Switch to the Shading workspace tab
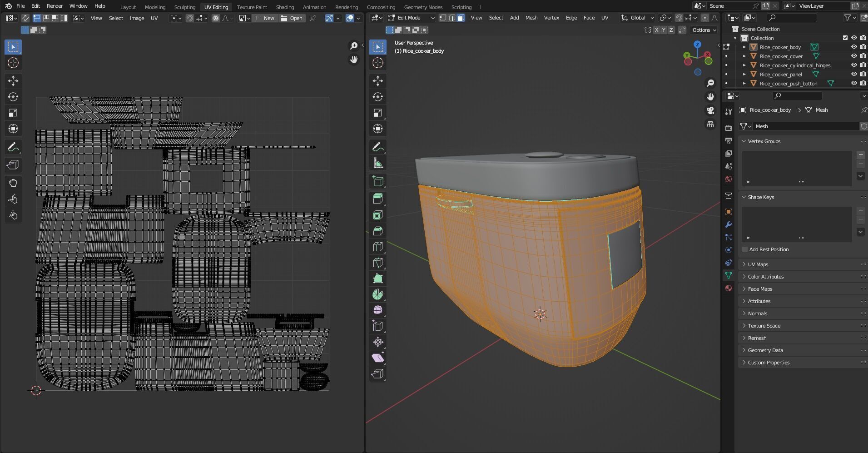The image size is (868, 453). 285,7
